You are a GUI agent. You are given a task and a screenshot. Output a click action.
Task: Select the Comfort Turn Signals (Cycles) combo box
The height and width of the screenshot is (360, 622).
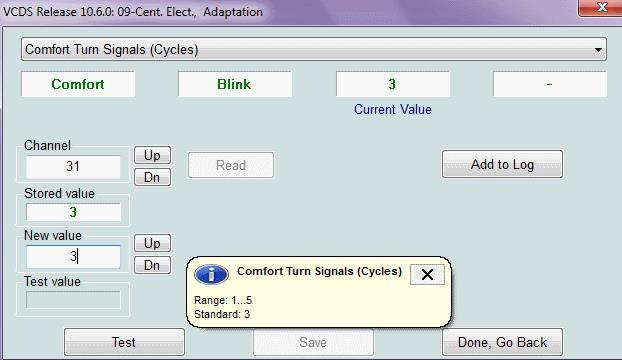(314, 50)
